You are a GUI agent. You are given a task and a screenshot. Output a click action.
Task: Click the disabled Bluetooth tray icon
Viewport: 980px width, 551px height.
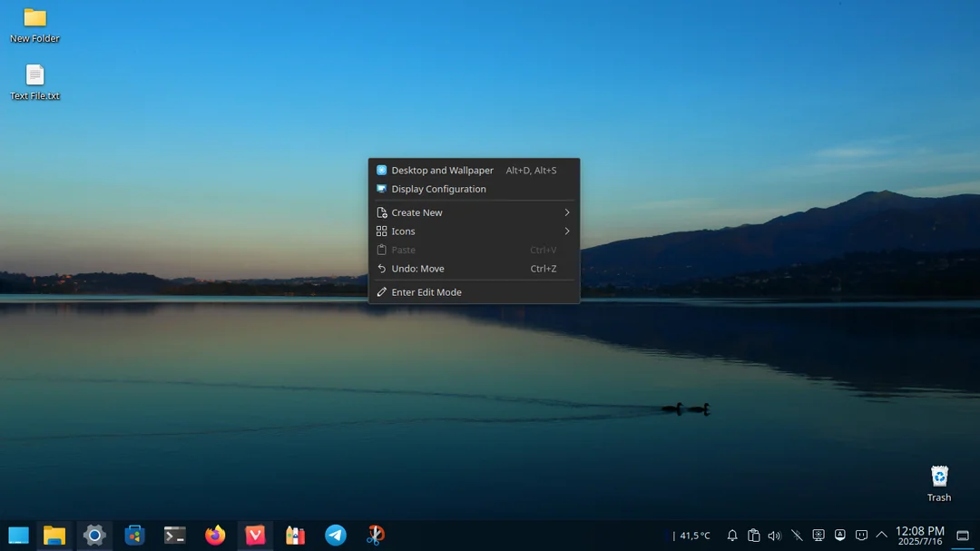click(797, 536)
